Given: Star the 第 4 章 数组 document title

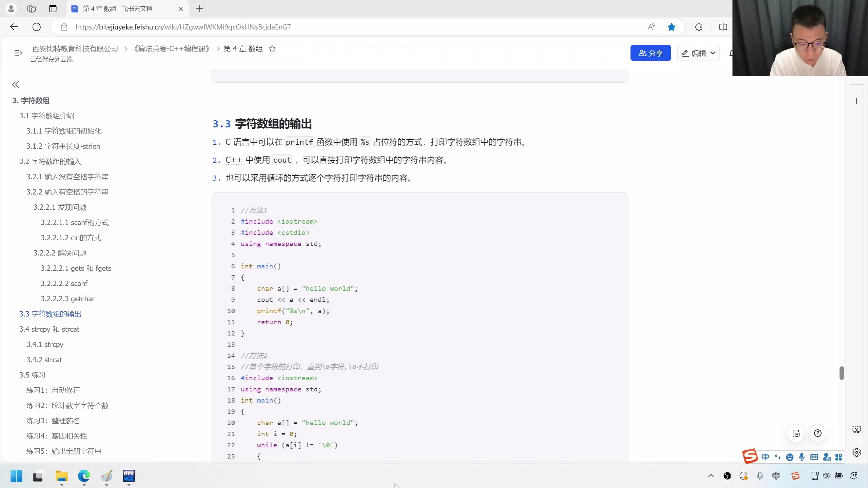Looking at the screenshot, I should 272,49.
